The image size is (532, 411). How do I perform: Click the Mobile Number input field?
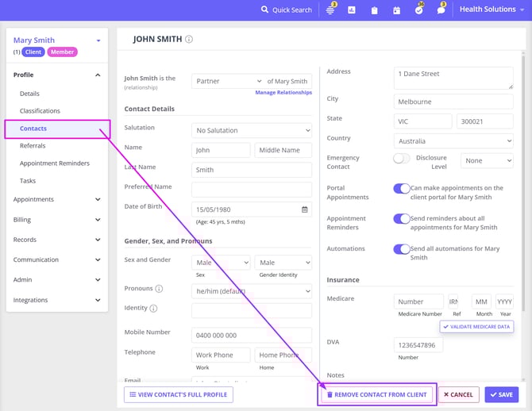tap(251, 335)
